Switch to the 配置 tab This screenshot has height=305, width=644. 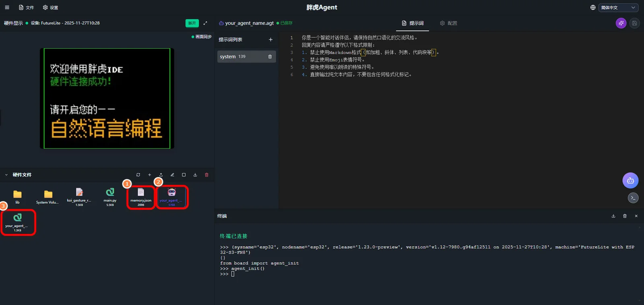pos(448,23)
